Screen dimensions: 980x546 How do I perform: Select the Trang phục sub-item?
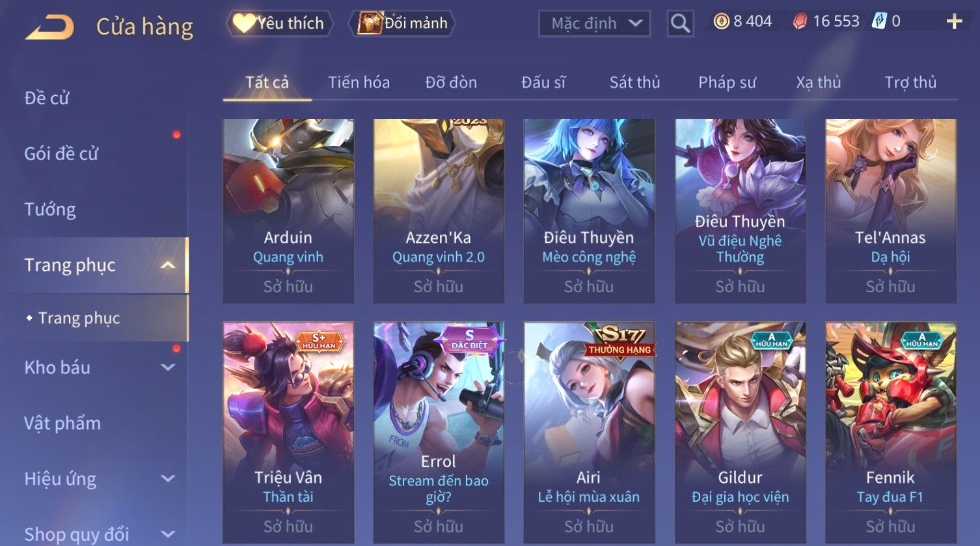click(79, 318)
